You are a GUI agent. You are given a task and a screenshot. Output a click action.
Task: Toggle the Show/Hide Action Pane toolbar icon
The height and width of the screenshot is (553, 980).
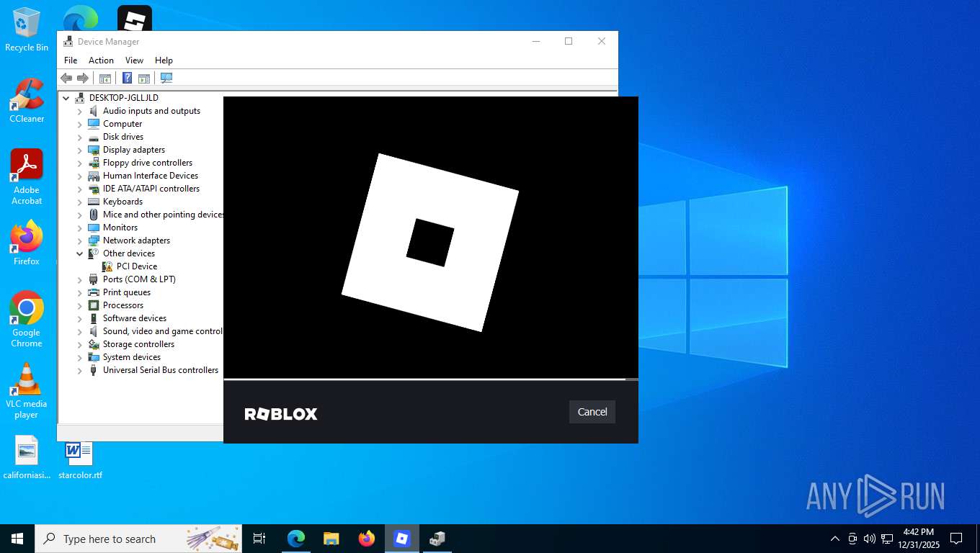coord(144,78)
